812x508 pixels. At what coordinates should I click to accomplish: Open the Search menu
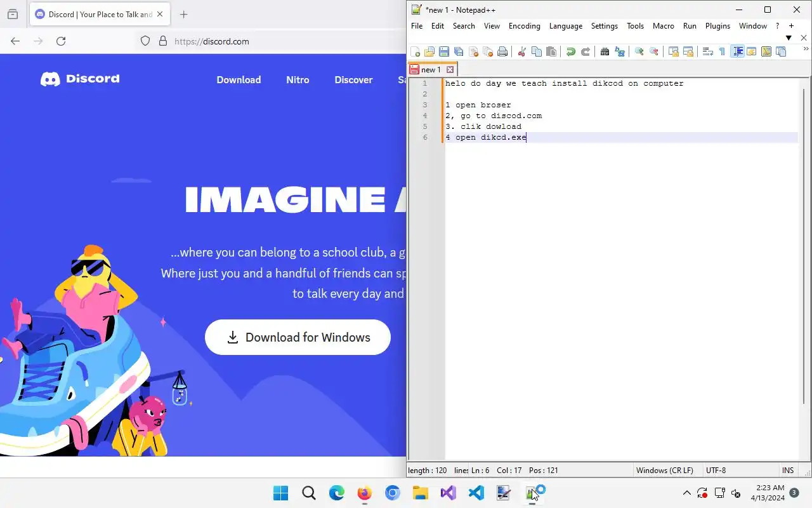(x=464, y=26)
